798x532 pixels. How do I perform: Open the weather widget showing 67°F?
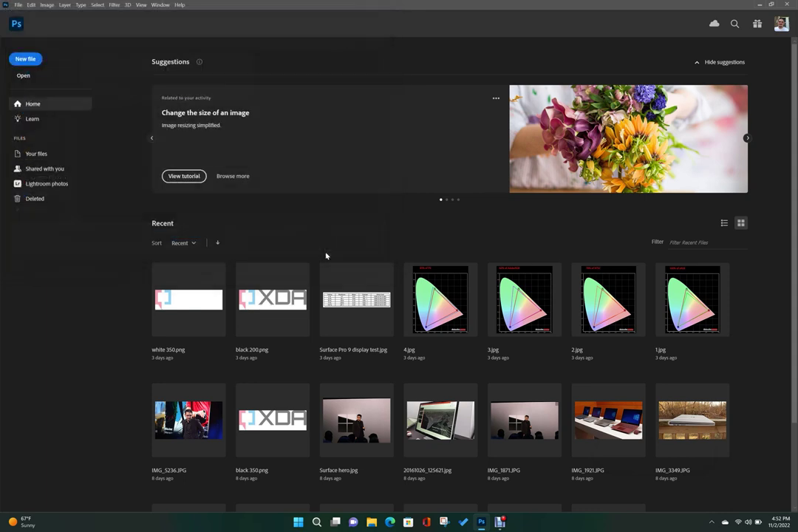click(x=22, y=522)
